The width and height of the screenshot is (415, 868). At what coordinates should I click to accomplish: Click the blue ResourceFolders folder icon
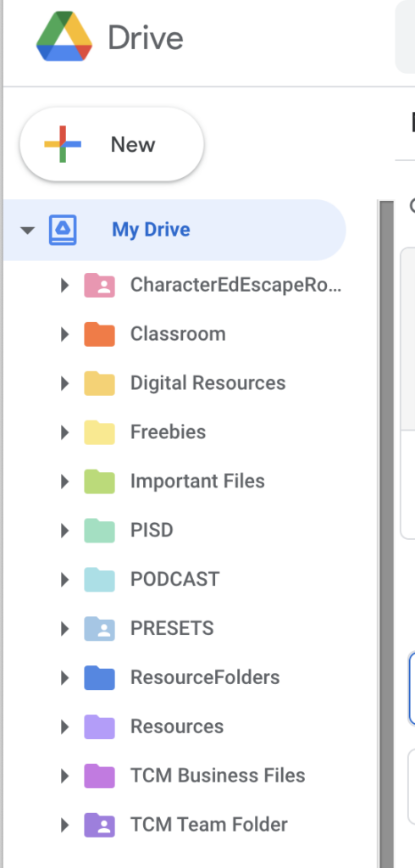pos(100,677)
